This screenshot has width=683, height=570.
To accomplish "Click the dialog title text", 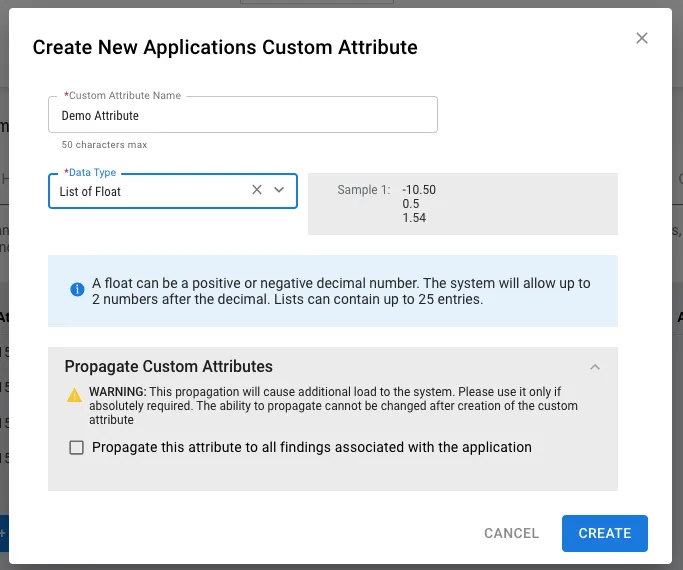I will click(x=225, y=47).
